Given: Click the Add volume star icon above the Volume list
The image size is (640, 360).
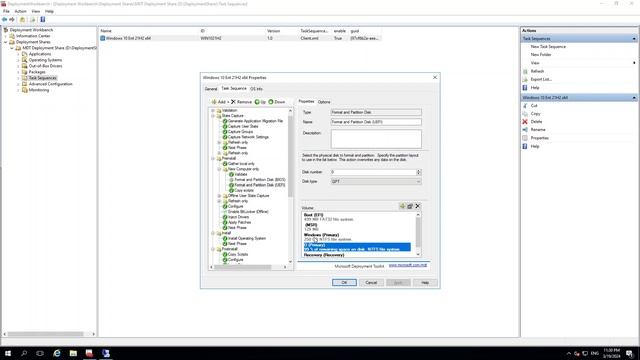Looking at the screenshot, I should tap(402, 206).
